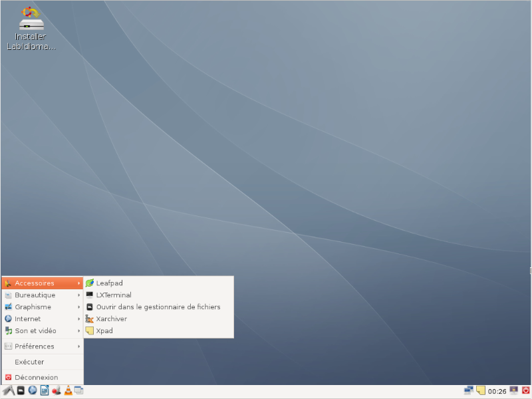Launch the LibreOffice Writer taskbar icon
The image size is (532, 399).
tap(44, 391)
